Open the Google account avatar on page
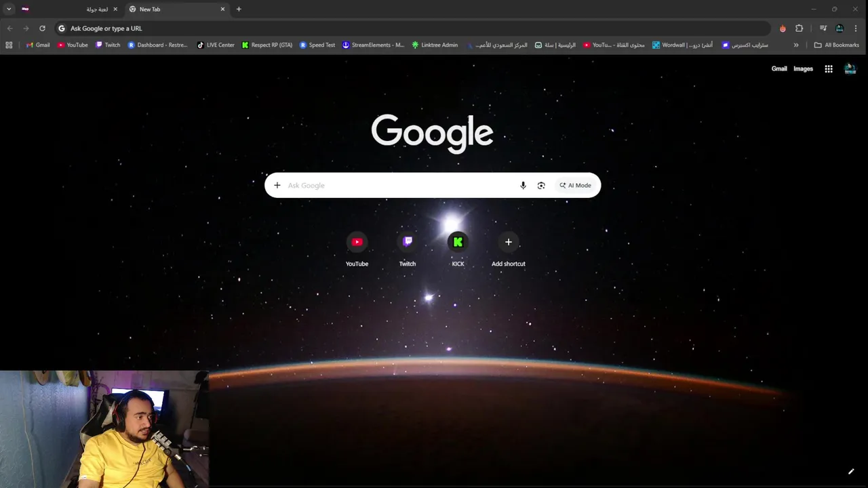The image size is (868, 488). 850,68
